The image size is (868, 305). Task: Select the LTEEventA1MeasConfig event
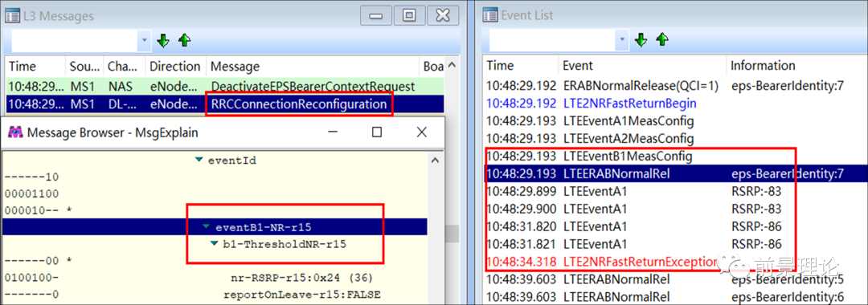click(x=675, y=120)
